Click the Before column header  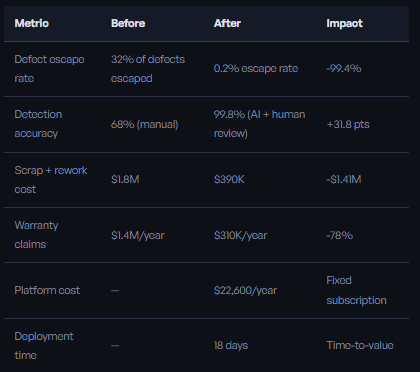point(128,23)
